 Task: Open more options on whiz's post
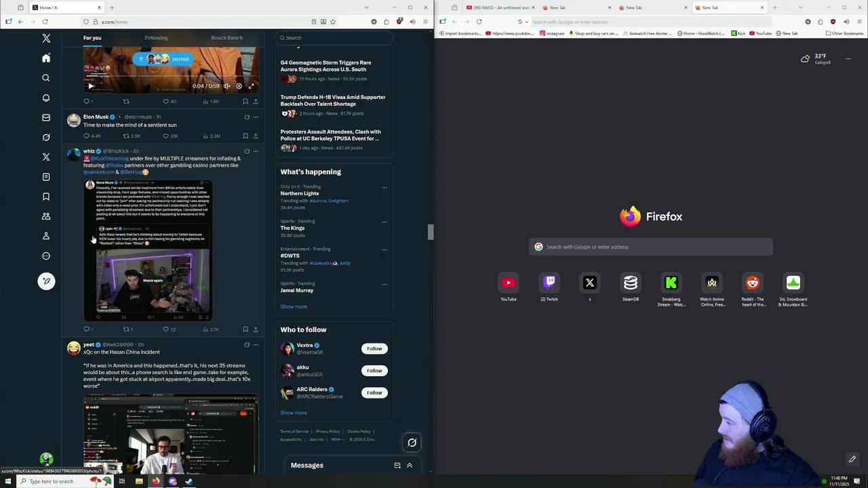coord(256,151)
